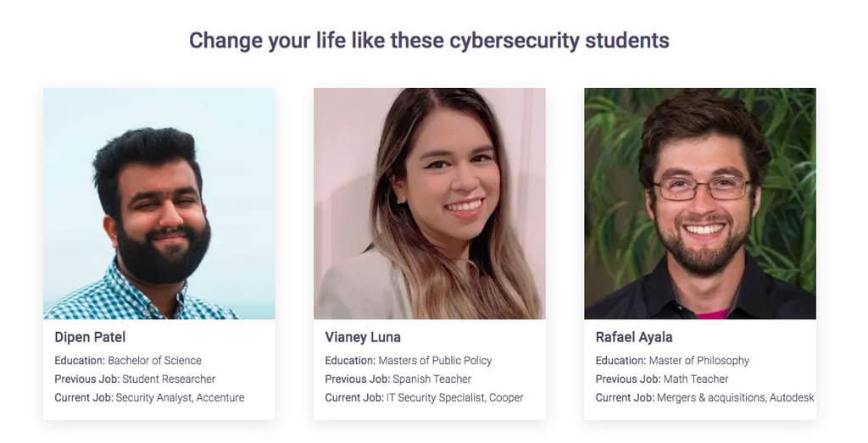Select the Vianey Luna name heading
This screenshot has height=443, width=868.
point(363,337)
